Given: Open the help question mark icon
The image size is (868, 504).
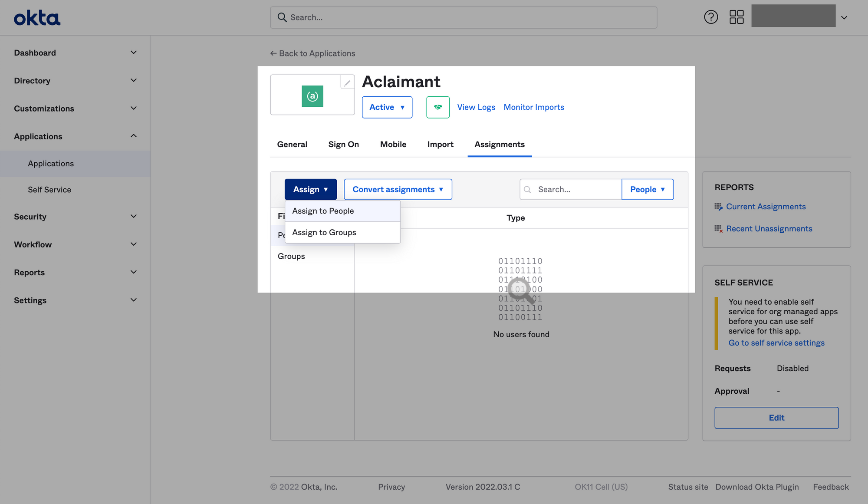Looking at the screenshot, I should pyautogui.click(x=711, y=17).
